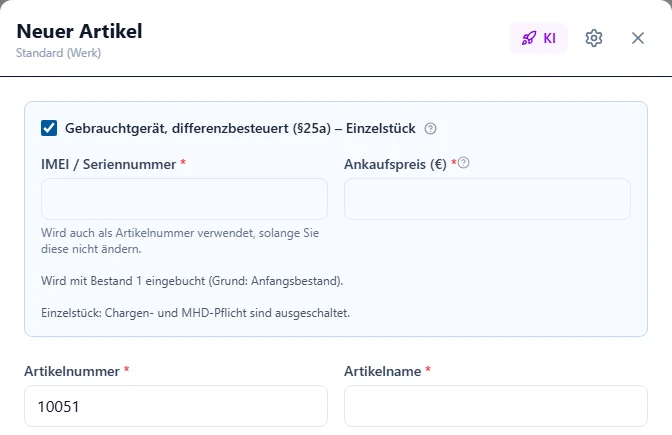Click the 'Einzelstück: Chargen- und MHD-Pflicht' note
This screenshot has width=672, height=435.
[195, 313]
